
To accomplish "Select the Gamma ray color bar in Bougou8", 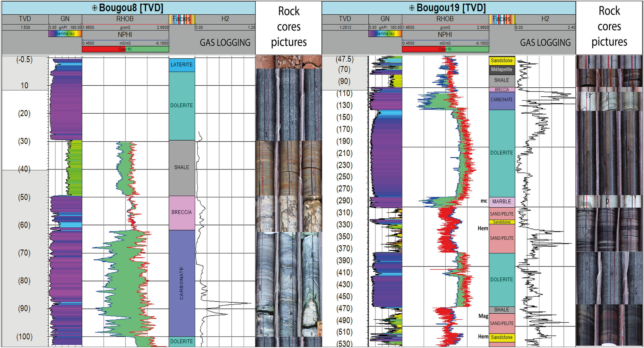I will [65, 33].
